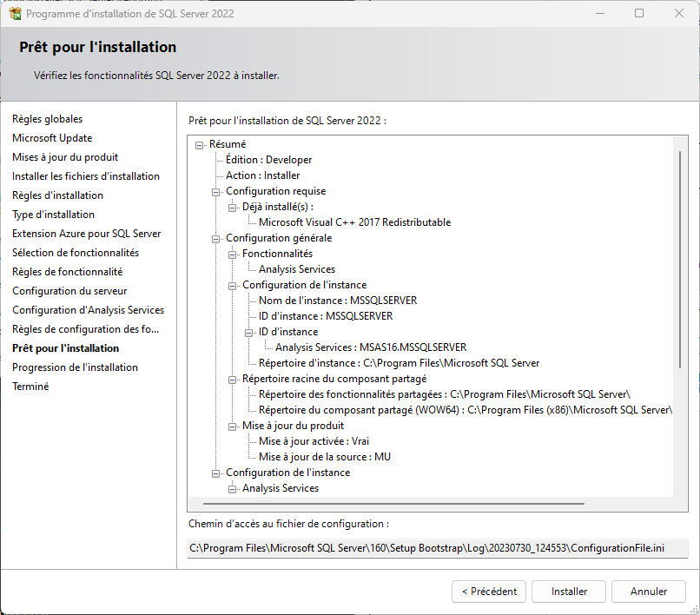The image size is (700, 615).
Task: Select the Configuration d'Analysis Services step
Action: tap(88, 310)
